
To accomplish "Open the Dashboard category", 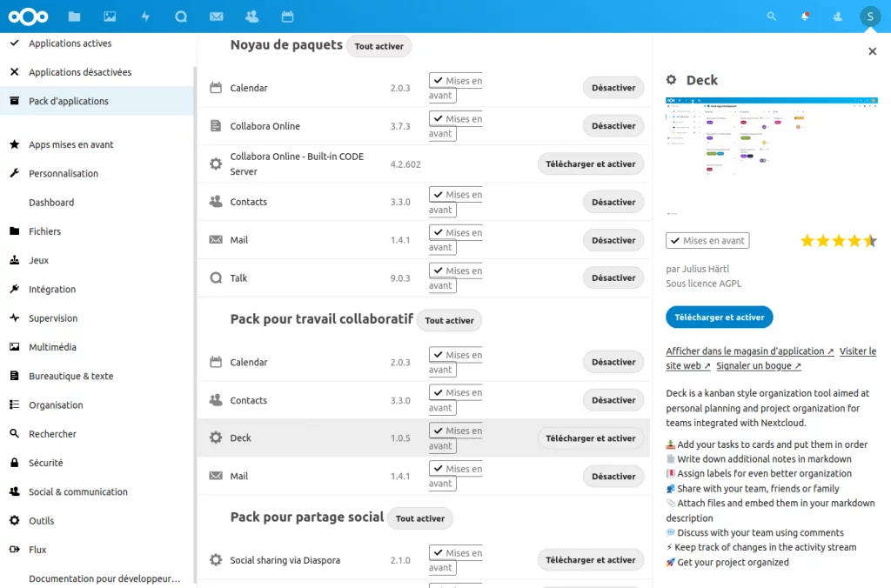I will pyautogui.click(x=97, y=203).
